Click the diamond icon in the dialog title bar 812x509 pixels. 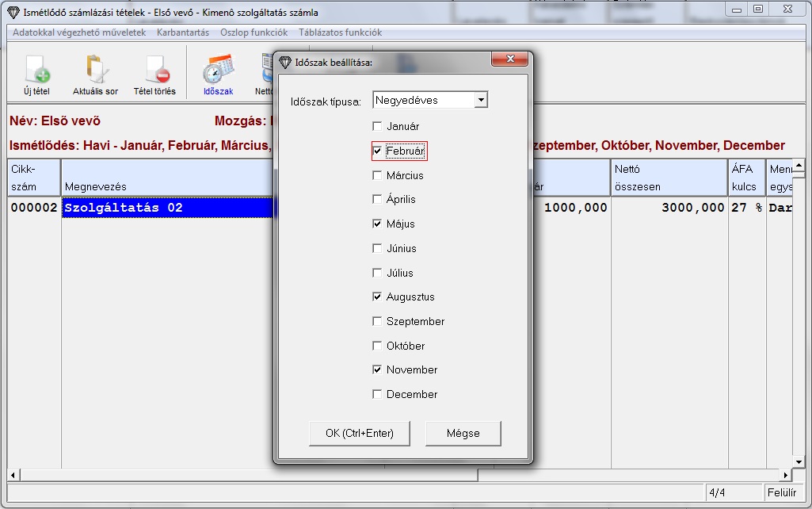(x=285, y=62)
